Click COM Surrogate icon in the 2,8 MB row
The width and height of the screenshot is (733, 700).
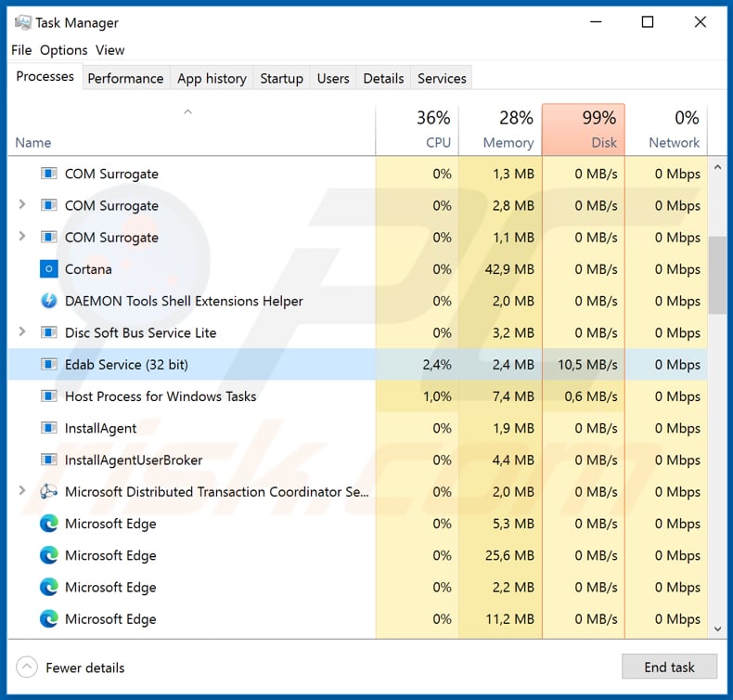[48, 205]
